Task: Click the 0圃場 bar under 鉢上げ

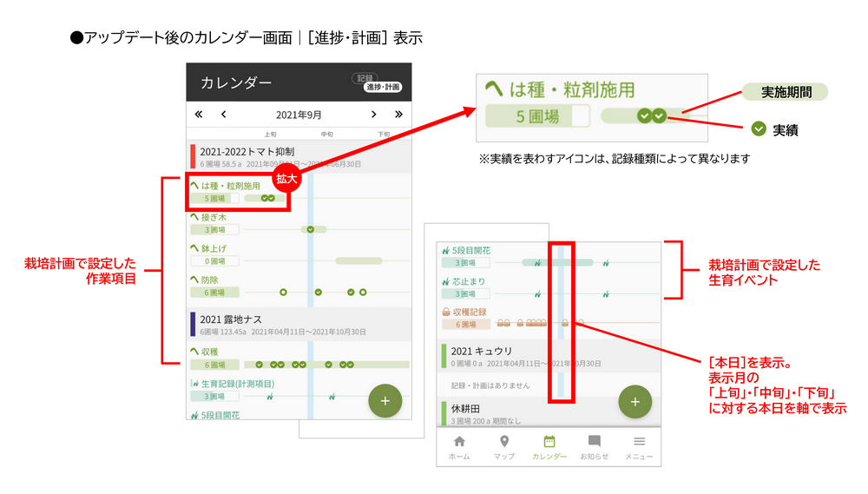Action: (x=214, y=261)
